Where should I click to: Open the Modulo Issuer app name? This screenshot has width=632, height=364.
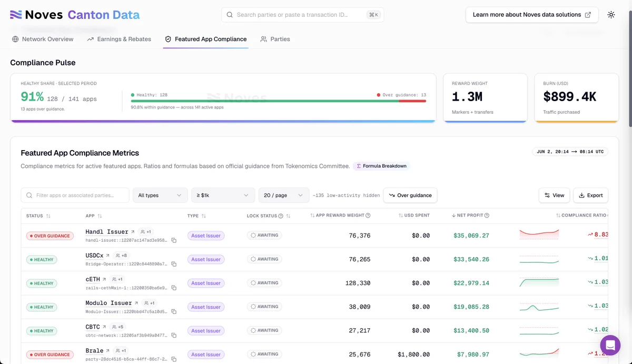coord(108,303)
